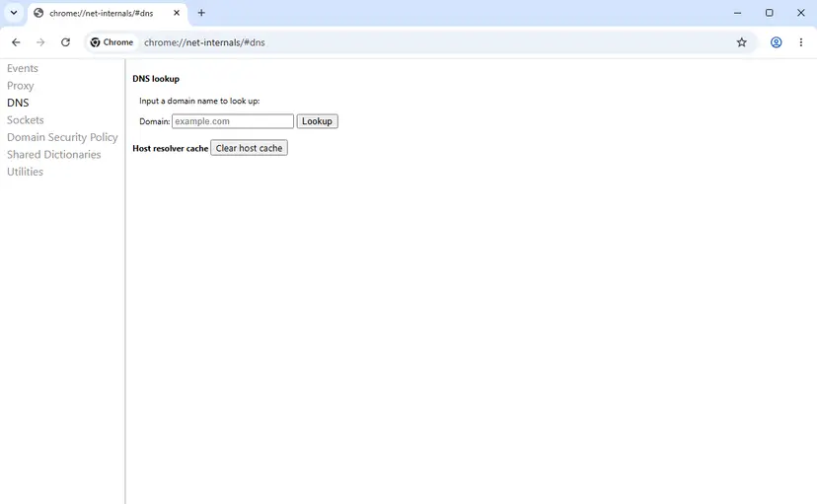The image size is (817, 504).
Task: Open the Utilities section
Action: (25, 172)
